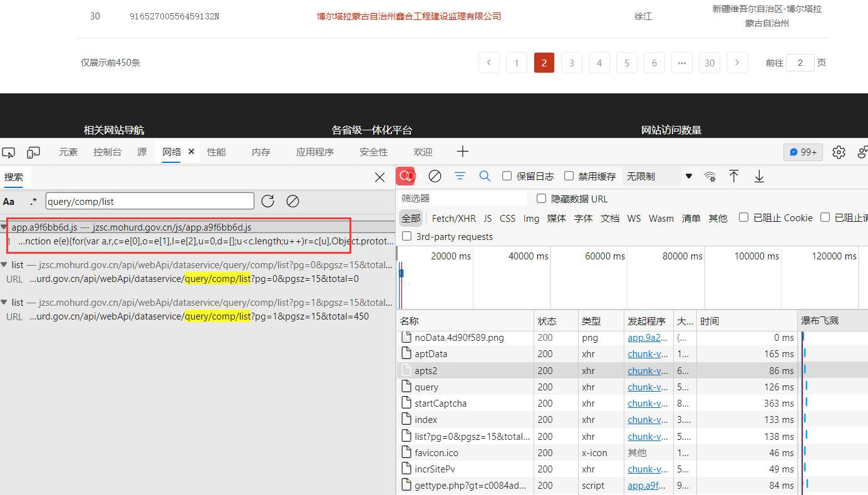Select the 全部 filter type

click(x=411, y=218)
